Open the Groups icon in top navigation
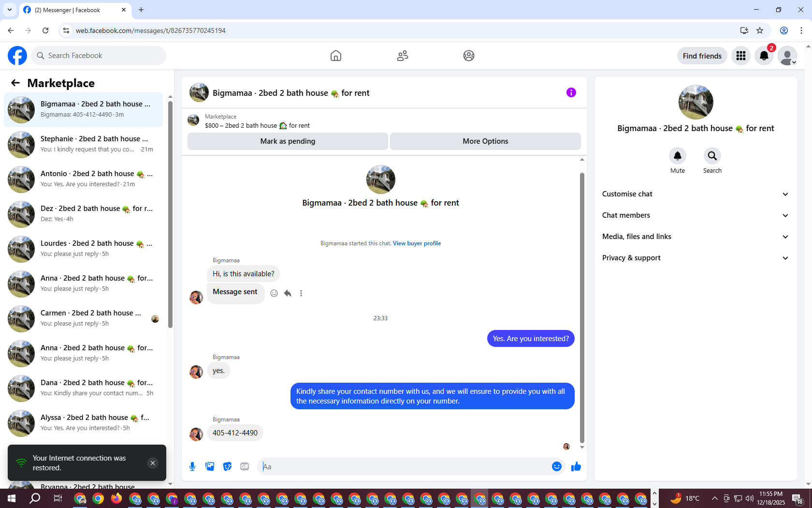This screenshot has height=508, width=812. click(x=469, y=56)
